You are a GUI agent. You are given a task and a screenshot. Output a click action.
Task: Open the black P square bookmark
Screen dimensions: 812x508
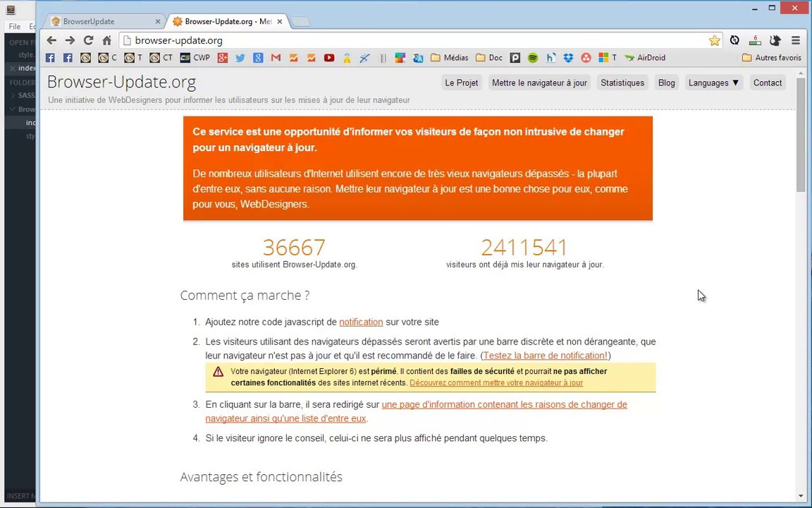coord(515,58)
